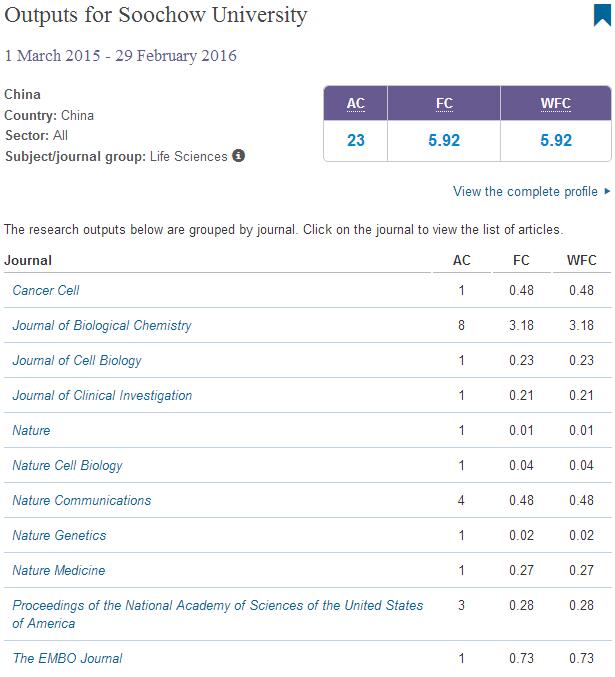Click the WFC header in purple summary box
Screen dimensions: 615x677
555,104
